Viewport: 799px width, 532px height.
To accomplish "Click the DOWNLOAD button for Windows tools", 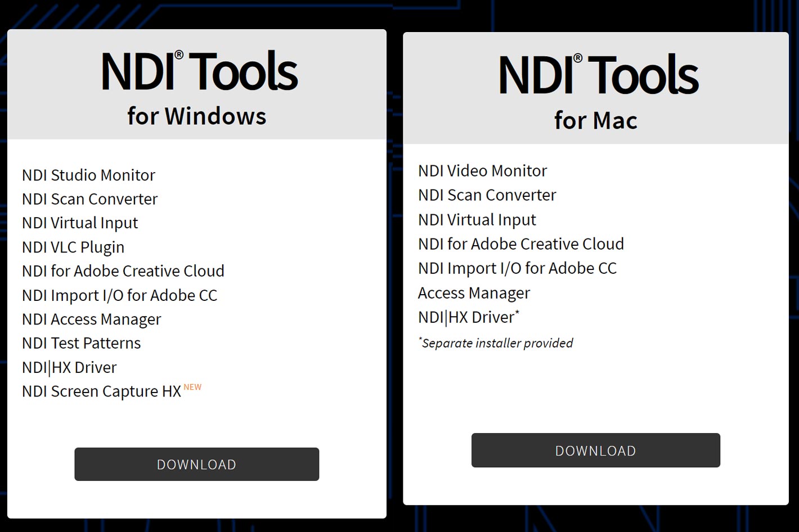I will pos(196,464).
